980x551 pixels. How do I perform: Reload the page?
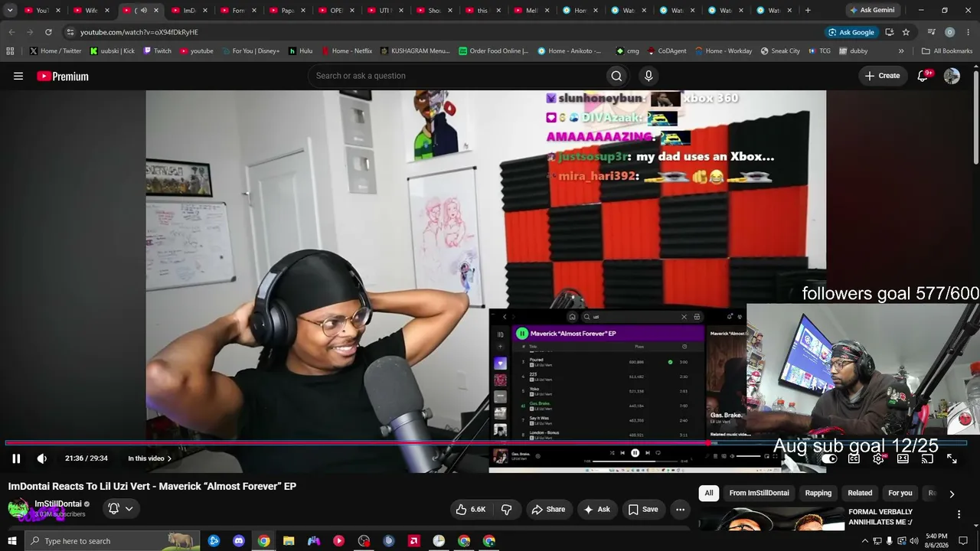click(x=48, y=32)
